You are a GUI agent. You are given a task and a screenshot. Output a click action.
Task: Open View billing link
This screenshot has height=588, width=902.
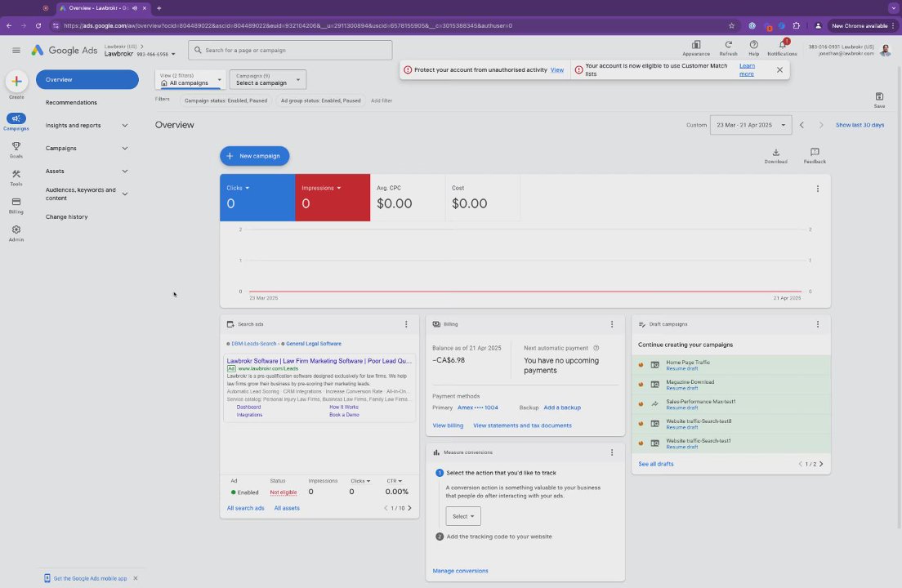(x=448, y=425)
